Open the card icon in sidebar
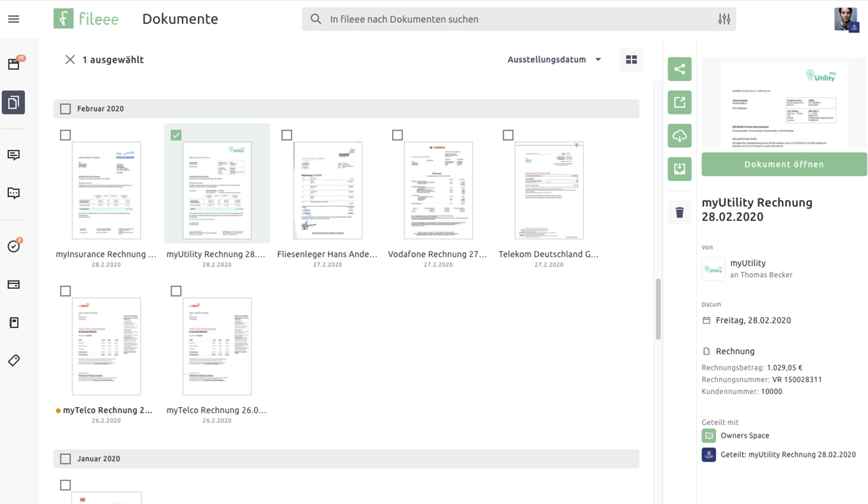The image size is (868, 504). pyautogui.click(x=14, y=285)
